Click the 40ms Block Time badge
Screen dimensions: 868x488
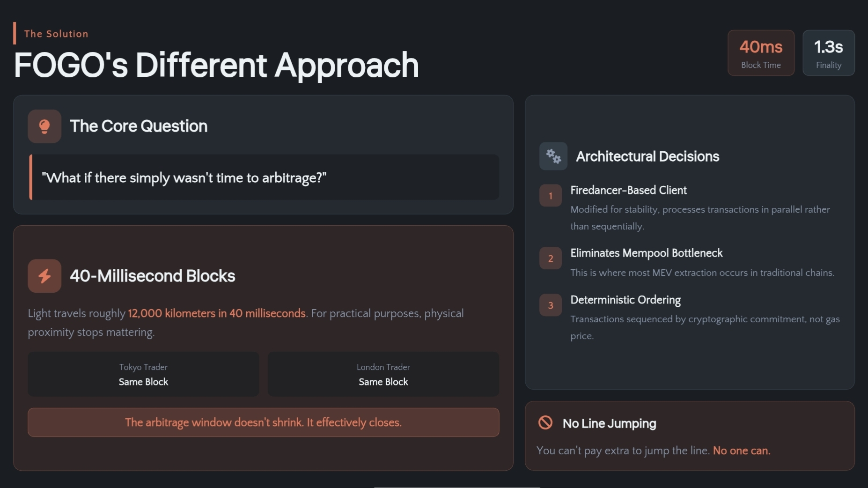[761, 53]
